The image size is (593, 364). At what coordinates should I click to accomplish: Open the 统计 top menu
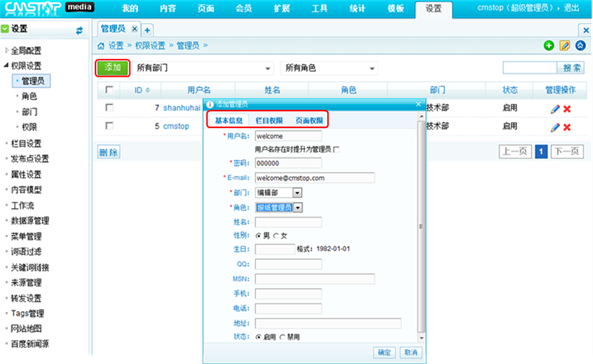click(x=357, y=8)
